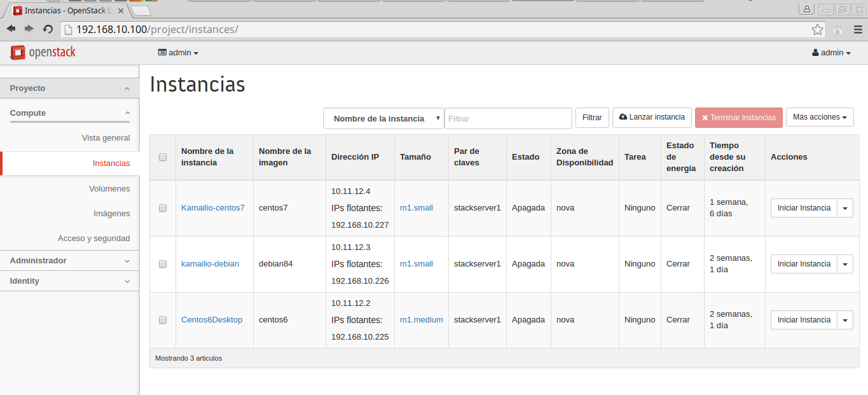Open 'Volúmenes' in the sidebar

coord(109,188)
